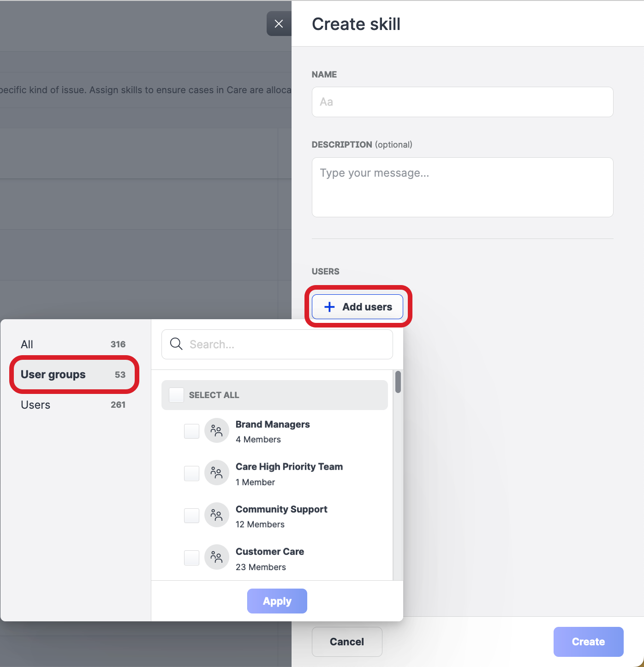
Task: Tick the Customer Care checkbox
Action: [191, 558]
